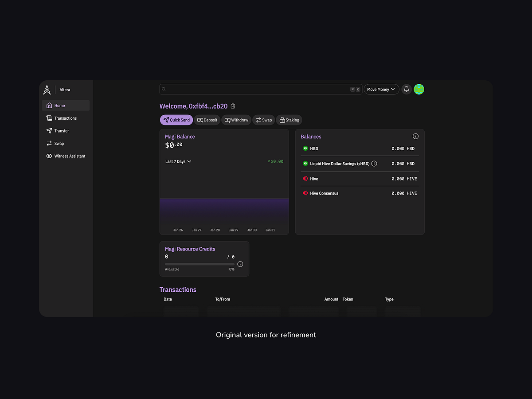This screenshot has height=399, width=532.
Task: Toggle the Staking action chip
Action: tap(289, 120)
